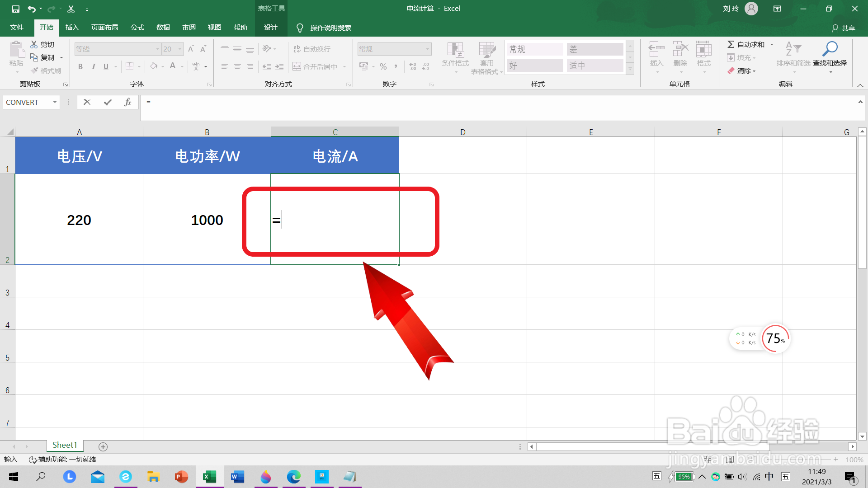Image resolution: width=868 pixels, height=488 pixels.
Task: Click the 清除 Clear button
Action: click(x=741, y=71)
